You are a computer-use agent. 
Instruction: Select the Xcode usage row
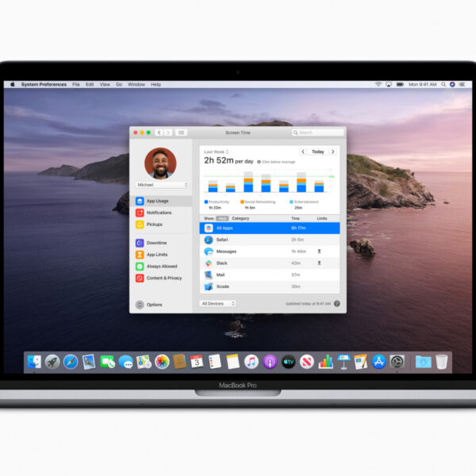(x=270, y=286)
